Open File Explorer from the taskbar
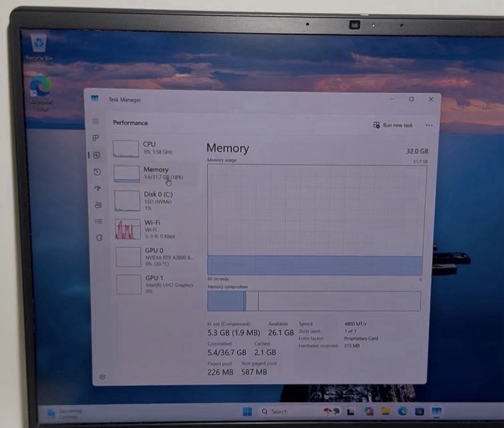The height and width of the screenshot is (428, 504). pos(385,411)
